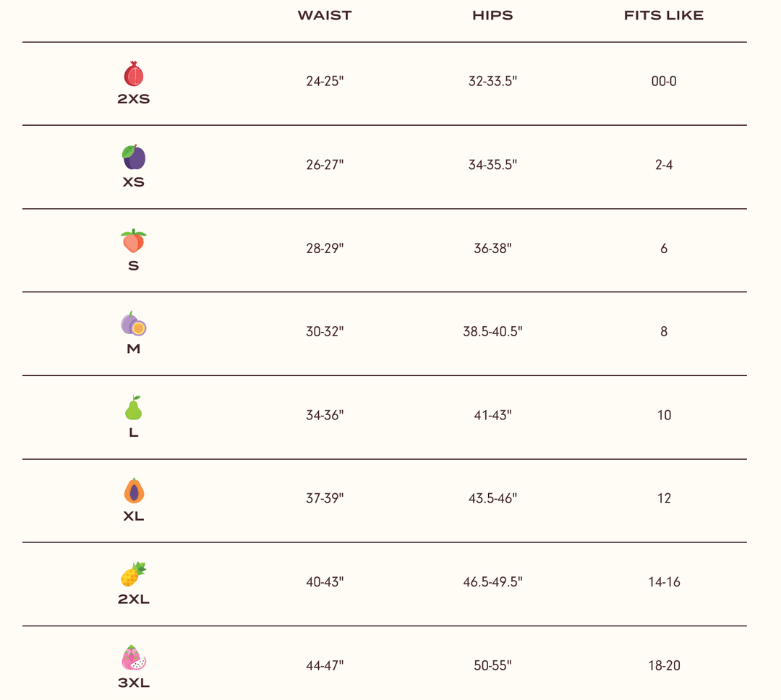
Task: Click the 38.5-40.5" hips measurement
Action: [x=492, y=331]
